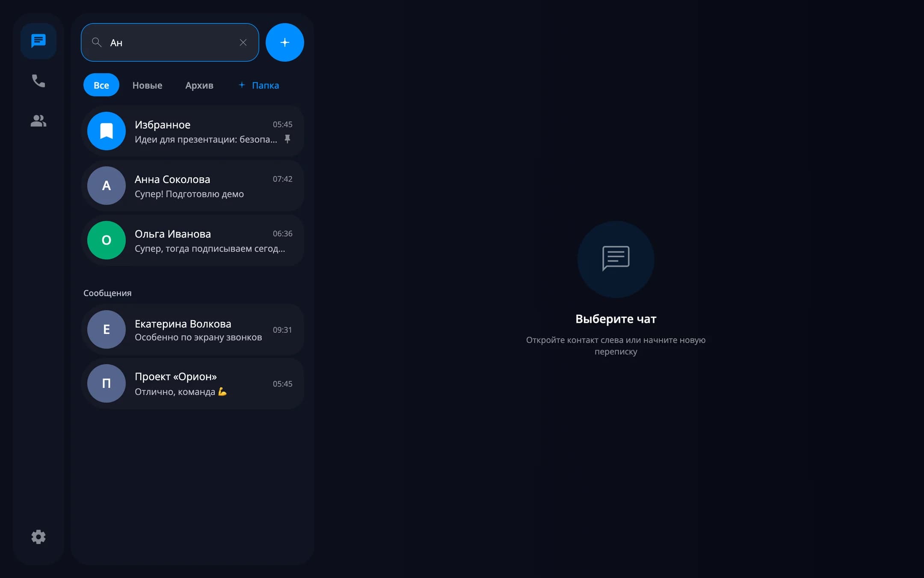Click the green O avatar thumbnail
This screenshot has height=578, width=924.
(x=107, y=240)
